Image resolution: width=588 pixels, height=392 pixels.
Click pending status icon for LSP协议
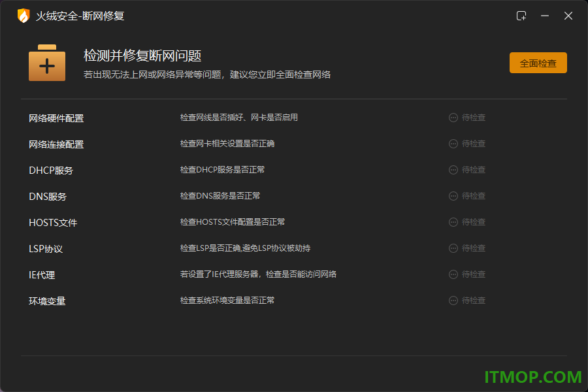pos(453,248)
